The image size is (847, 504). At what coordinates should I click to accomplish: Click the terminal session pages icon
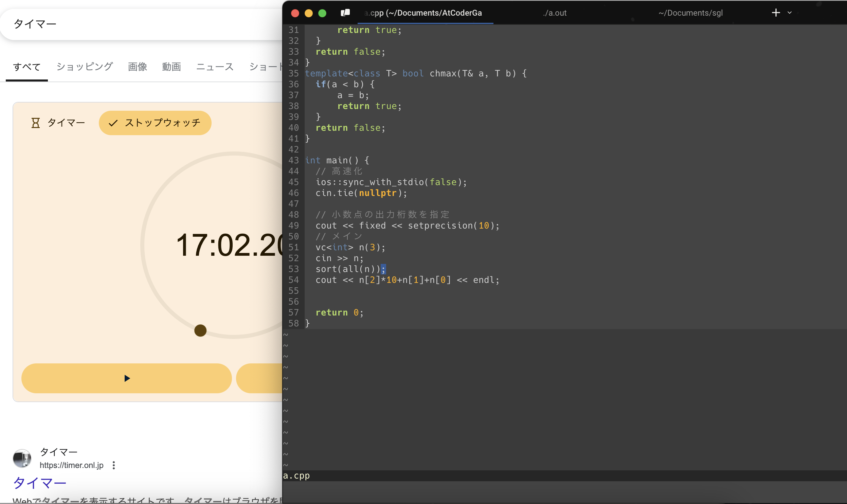pyautogui.click(x=345, y=13)
